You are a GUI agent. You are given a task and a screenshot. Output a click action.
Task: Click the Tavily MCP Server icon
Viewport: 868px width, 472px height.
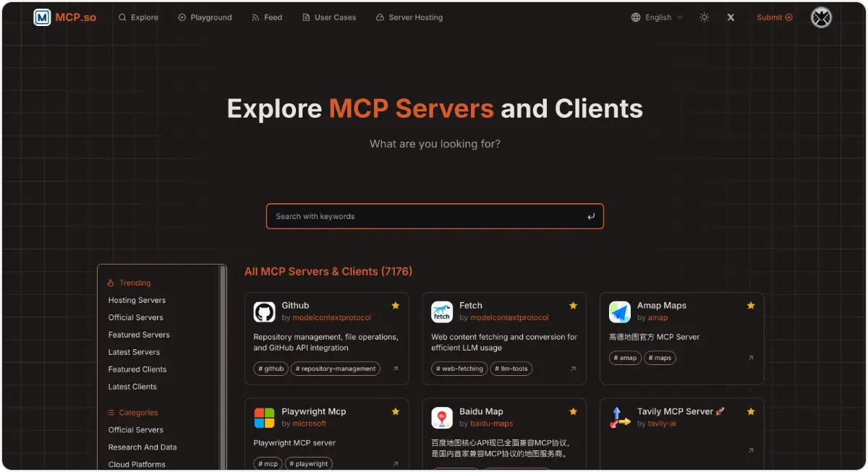(x=619, y=416)
